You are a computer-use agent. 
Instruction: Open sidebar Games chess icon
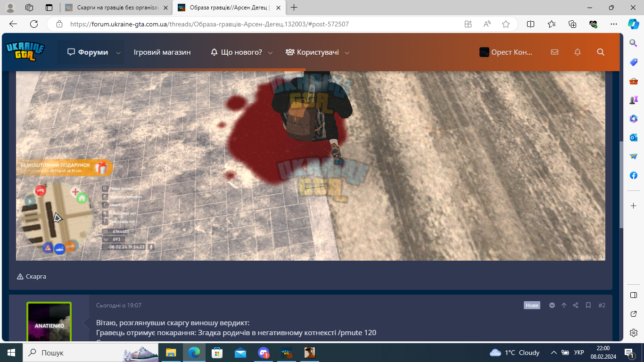[x=634, y=100]
